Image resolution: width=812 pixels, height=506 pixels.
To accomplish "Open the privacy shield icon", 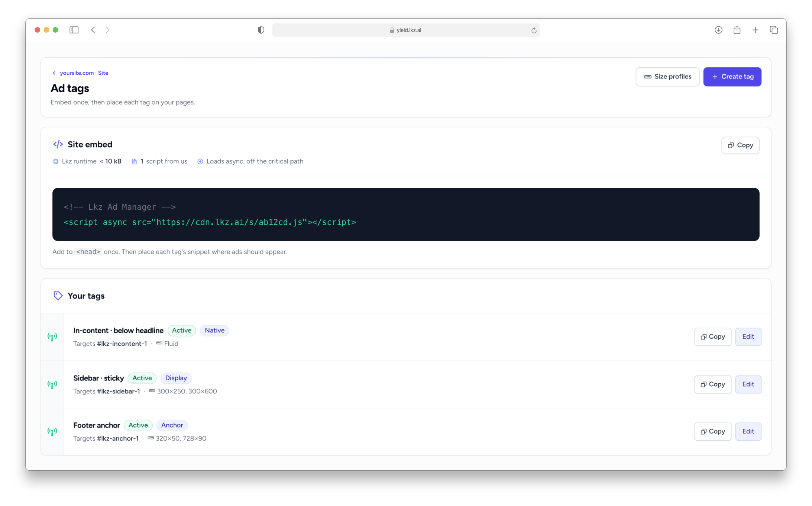I will tap(261, 30).
